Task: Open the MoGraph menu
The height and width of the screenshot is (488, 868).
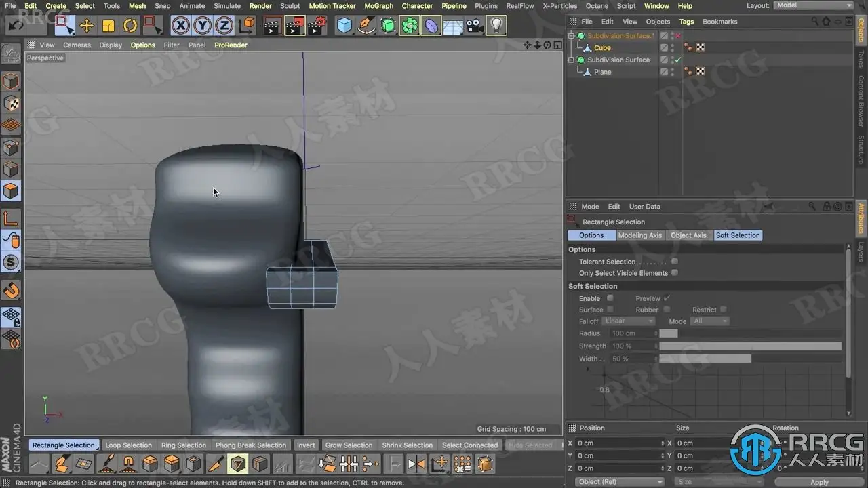Action: pyautogui.click(x=378, y=6)
